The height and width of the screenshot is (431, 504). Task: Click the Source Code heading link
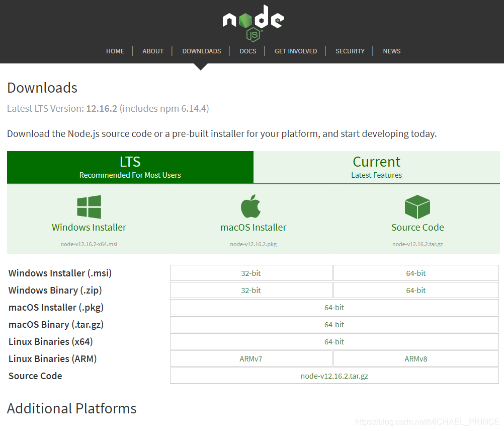coord(417,228)
